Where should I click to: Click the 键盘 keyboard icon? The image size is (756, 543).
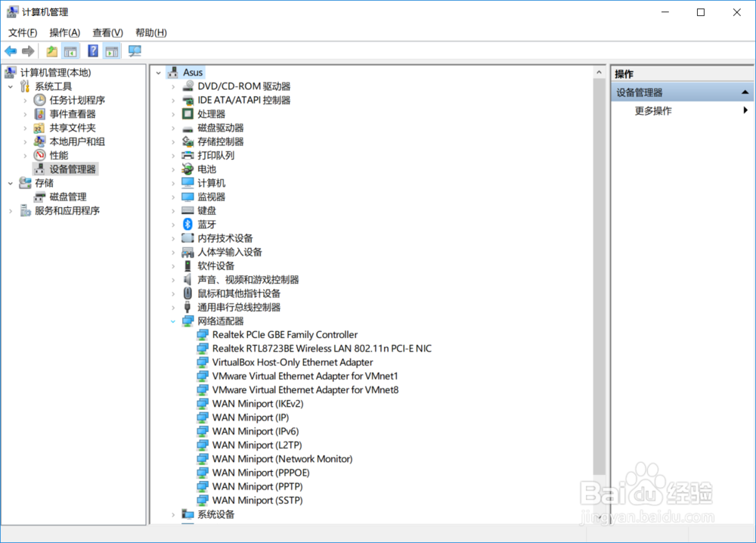click(187, 211)
